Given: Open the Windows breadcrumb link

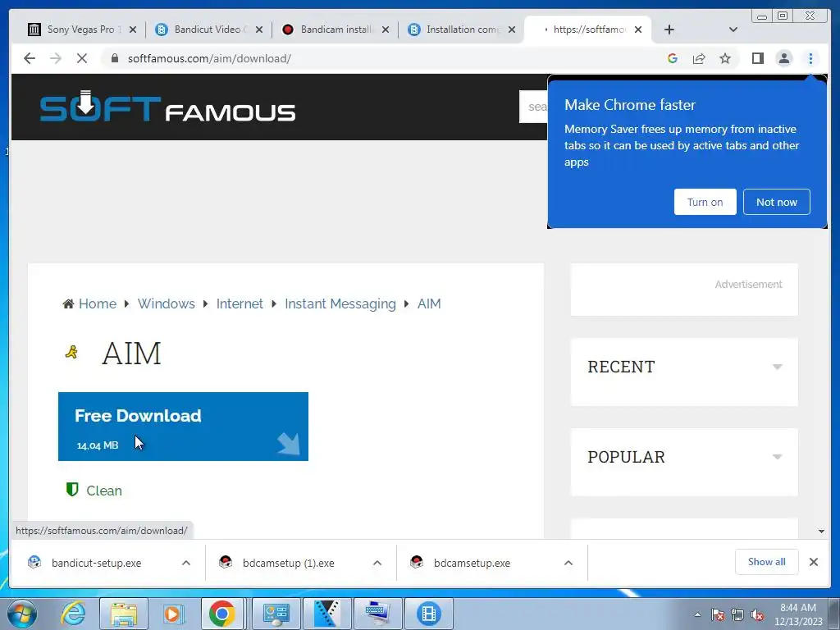Looking at the screenshot, I should [x=166, y=304].
